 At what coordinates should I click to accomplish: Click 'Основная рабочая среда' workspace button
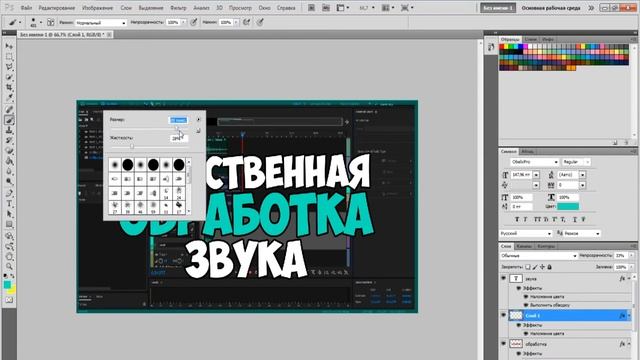[x=551, y=8]
